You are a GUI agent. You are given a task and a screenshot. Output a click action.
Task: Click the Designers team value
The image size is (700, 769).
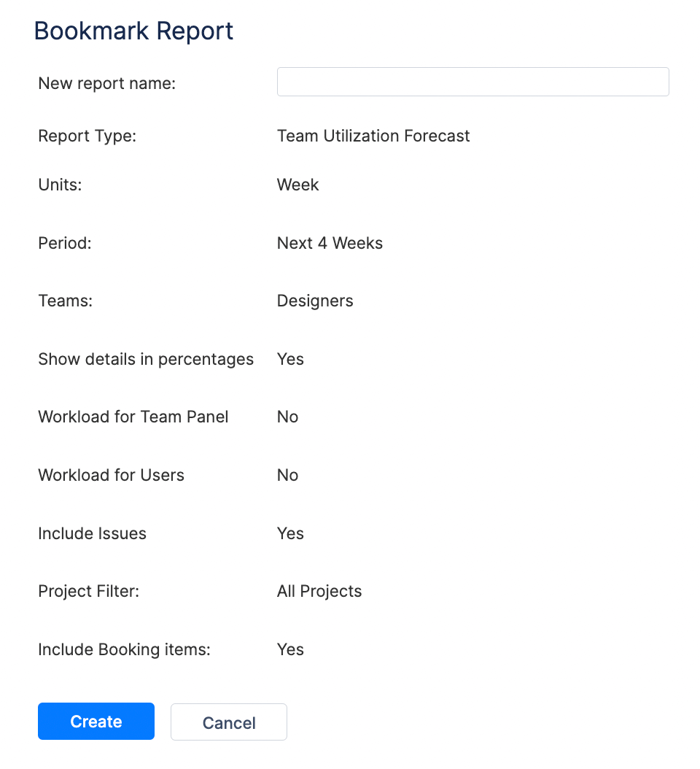315,301
